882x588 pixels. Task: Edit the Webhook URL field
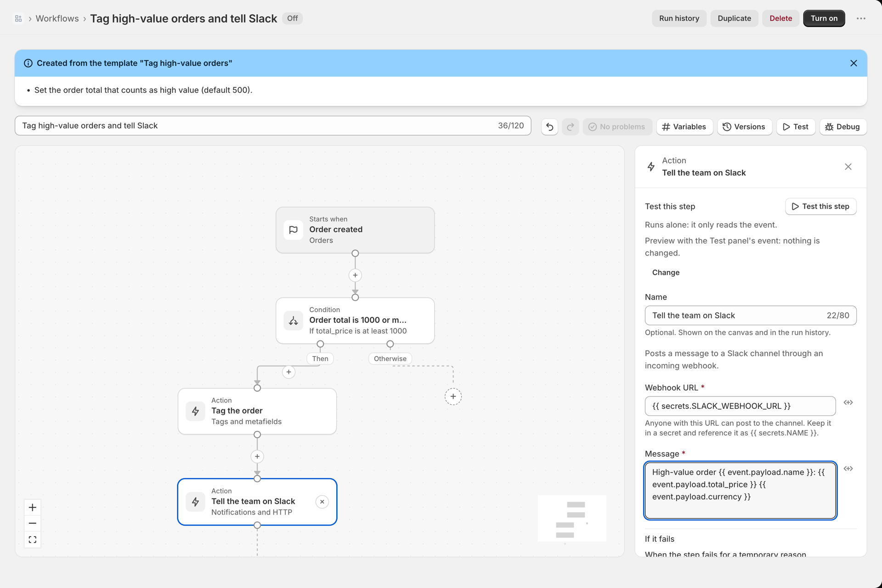(x=740, y=406)
